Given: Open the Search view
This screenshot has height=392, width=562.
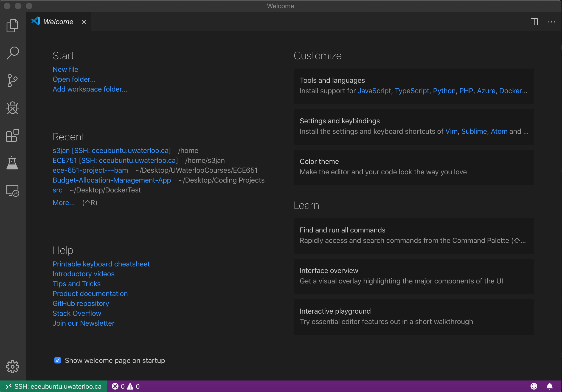Looking at the screenshot, I should click(12, 53).
